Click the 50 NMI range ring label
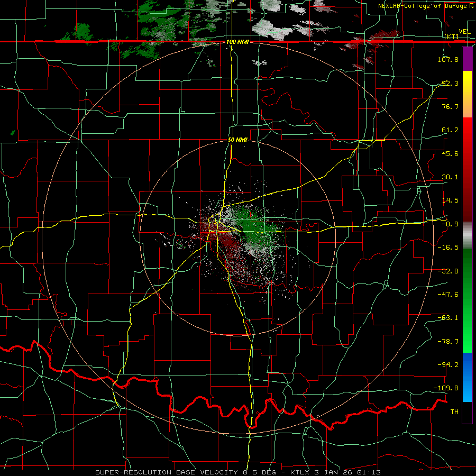Screen dimensions: 476x476 (237, 140)
